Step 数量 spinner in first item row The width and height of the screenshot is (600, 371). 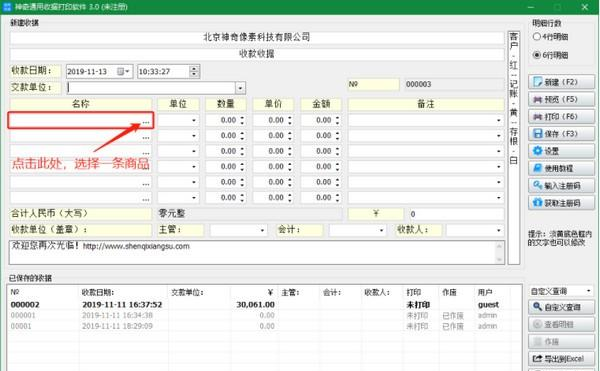tap(242, 120)
